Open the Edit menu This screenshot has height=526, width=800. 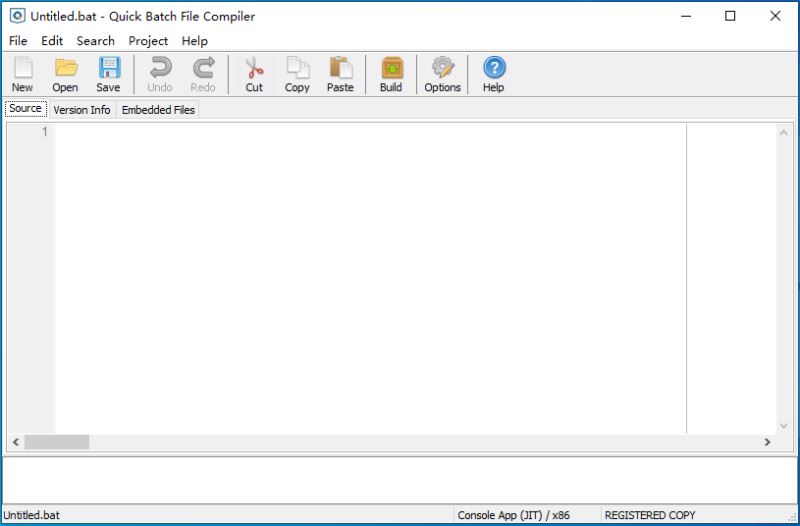click(52, 41)
